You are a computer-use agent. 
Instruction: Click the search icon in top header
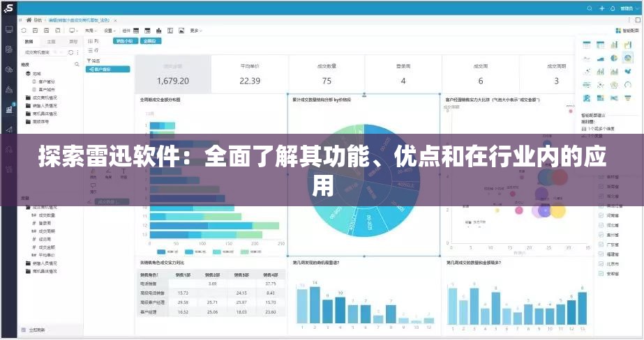[x=590, y=8]
